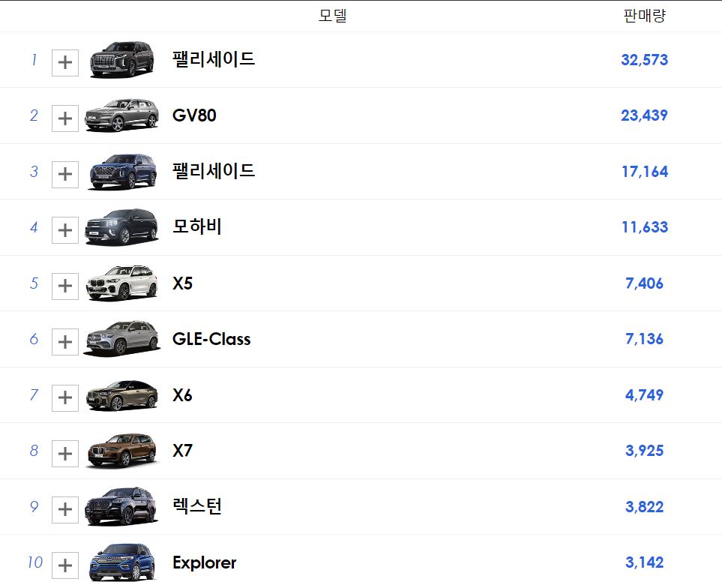Viewport: 722px width, 588px height.
Task: Click rank number 9 in the list
Action: tap(34, 506)
